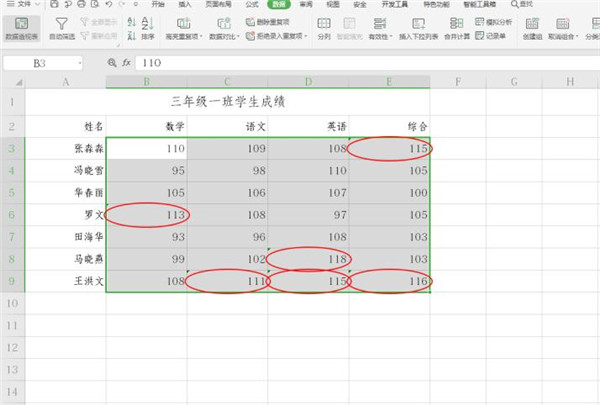Select the column F header
Viewport: 600px width, 405px height.
tap(457, 81)
